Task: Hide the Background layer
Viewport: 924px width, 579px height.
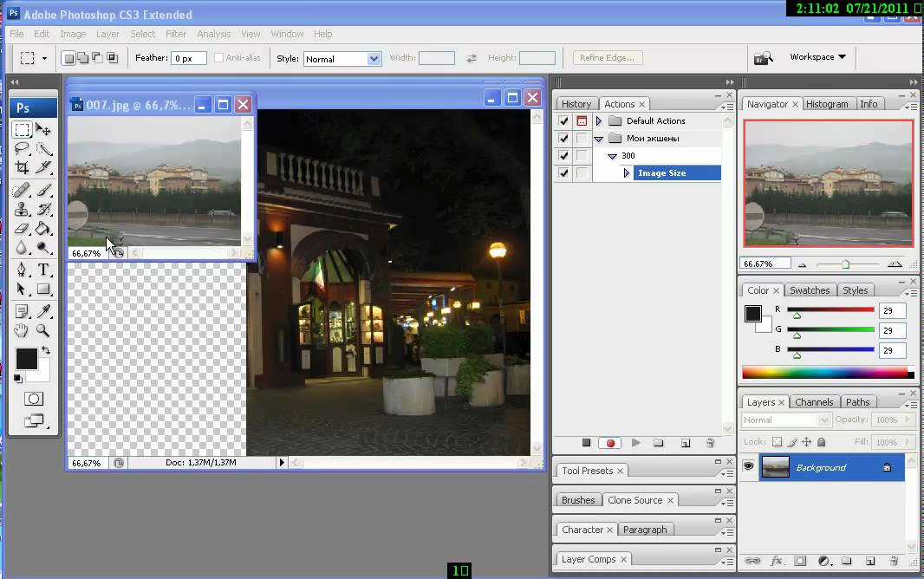Action: click(748, 466)
